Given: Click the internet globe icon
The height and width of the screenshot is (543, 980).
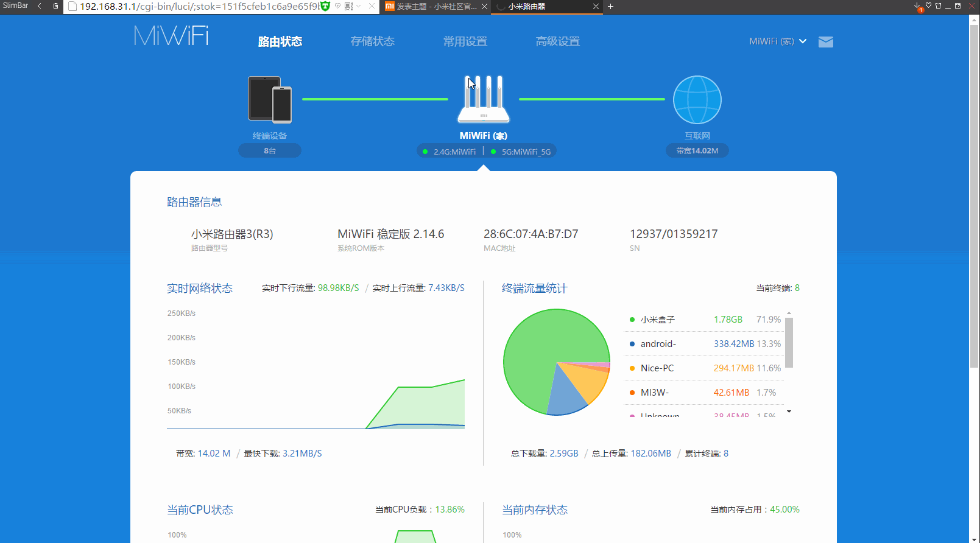Looking at the screenshot, I should [697, 100].
